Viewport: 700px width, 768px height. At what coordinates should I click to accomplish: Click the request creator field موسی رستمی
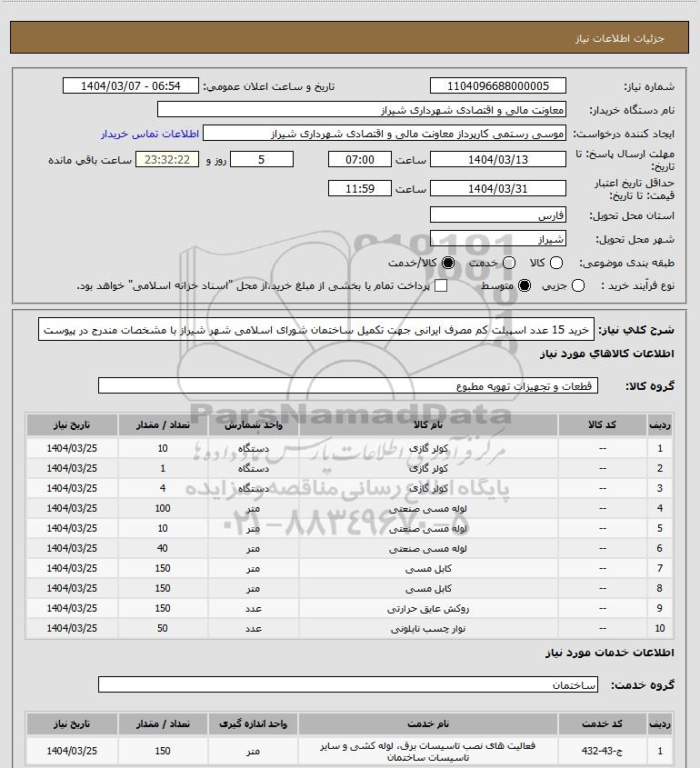coord(385,134)
